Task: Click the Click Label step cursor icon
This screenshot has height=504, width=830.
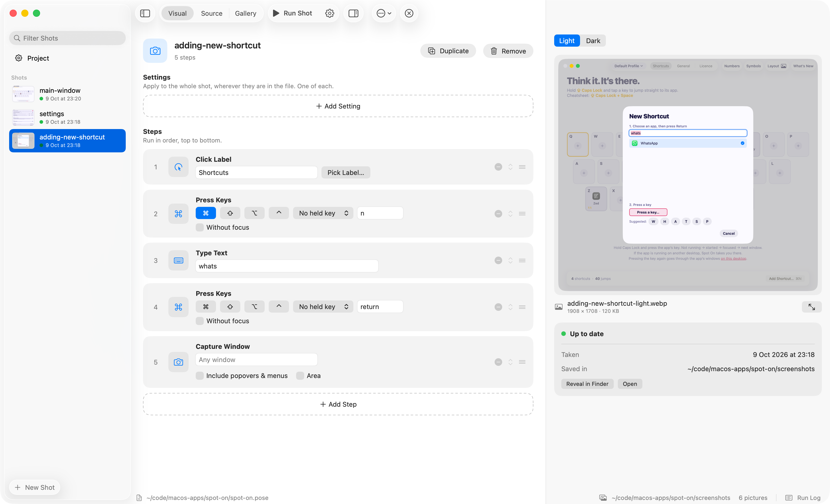Action: coord(178,167)
